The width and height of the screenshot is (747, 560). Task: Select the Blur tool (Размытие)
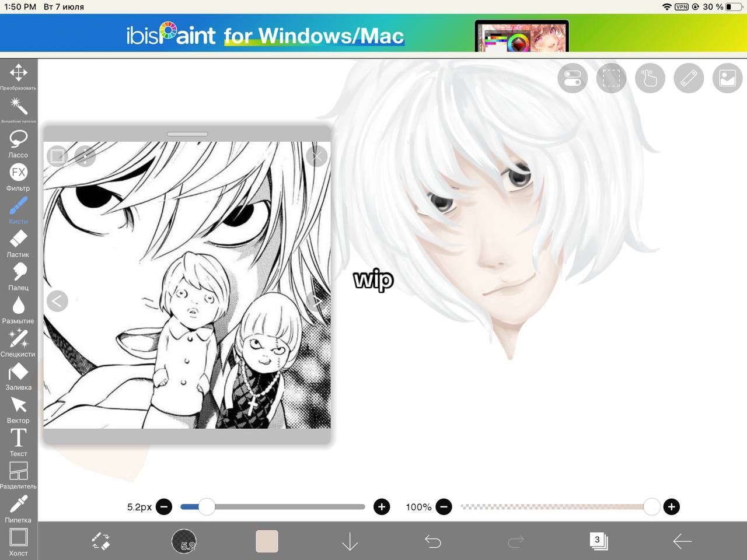pos(18,310)
